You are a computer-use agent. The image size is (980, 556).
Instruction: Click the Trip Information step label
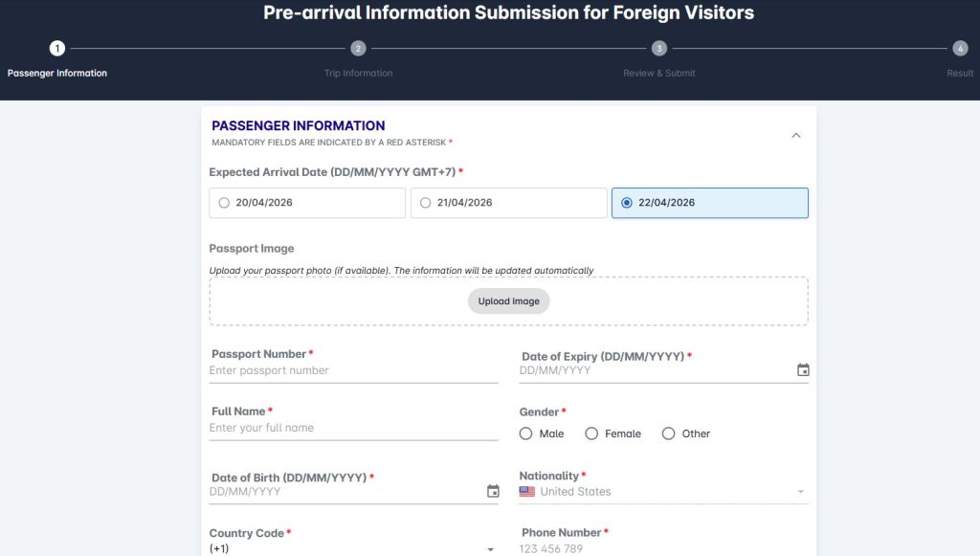(358, 72)
